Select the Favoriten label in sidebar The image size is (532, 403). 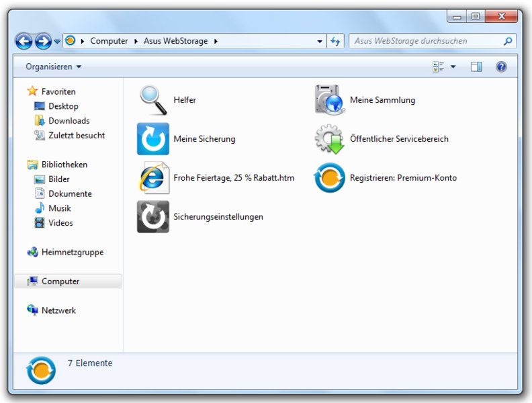(58, 91)
